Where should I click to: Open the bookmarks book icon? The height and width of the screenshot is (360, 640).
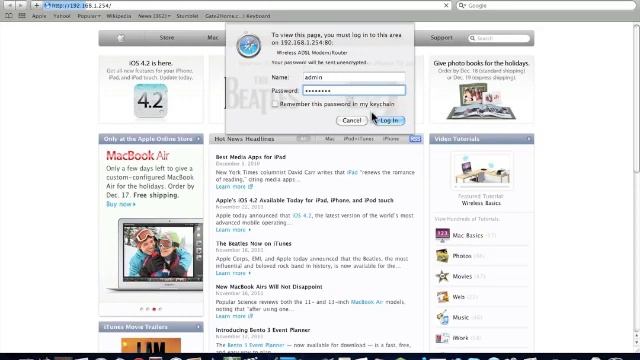[9, 16]
